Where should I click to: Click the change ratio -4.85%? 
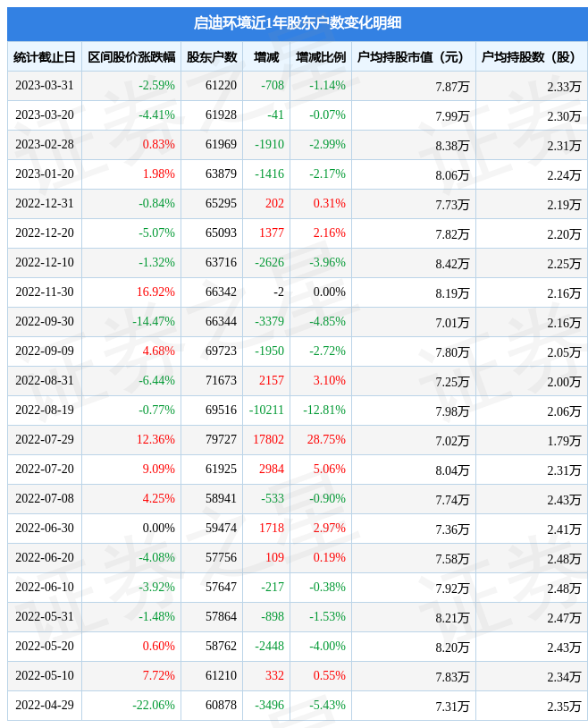[x=328, y=321]
